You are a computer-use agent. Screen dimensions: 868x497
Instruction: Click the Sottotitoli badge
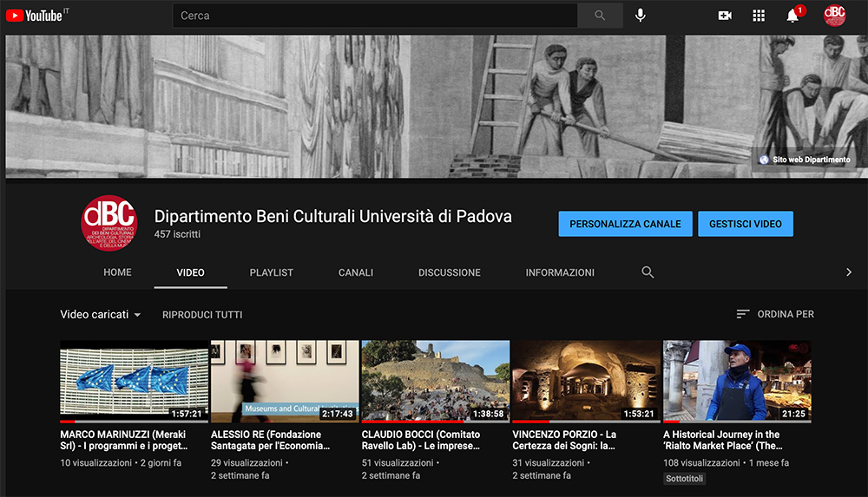[684, 478]
